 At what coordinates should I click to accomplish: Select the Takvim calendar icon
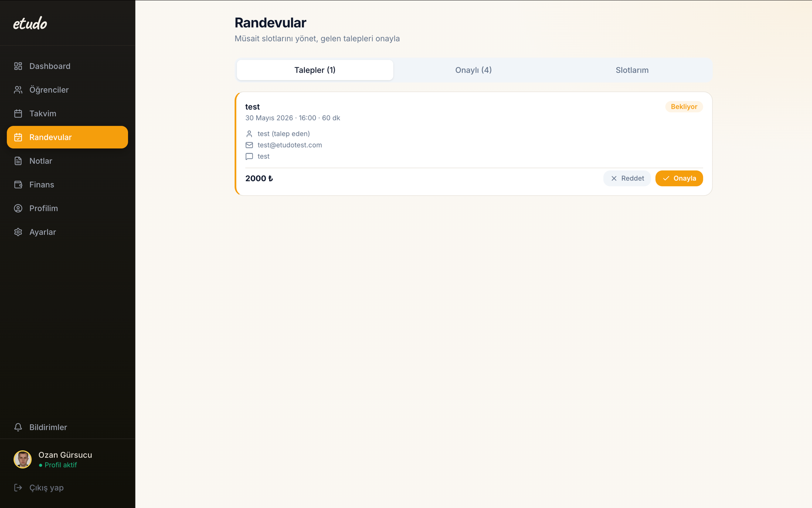[x=18, y=113]
